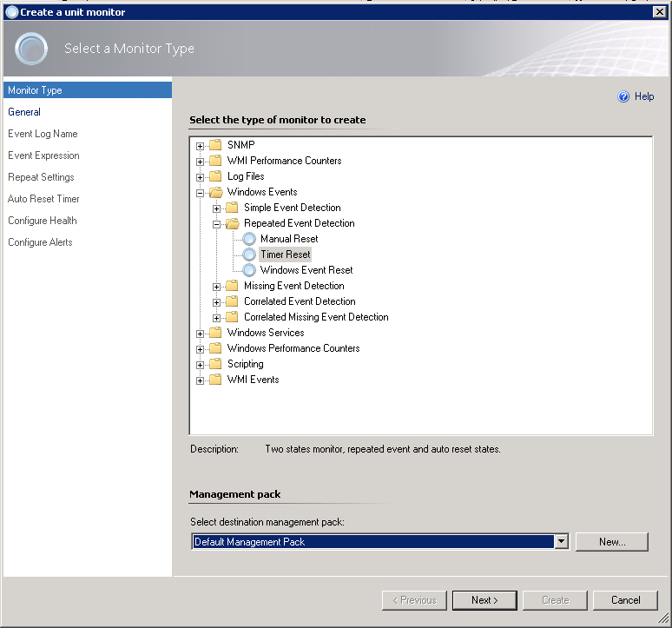This screenshot has width=672, height=628.
Task: Click the Correlated Missing Event Detection folder icon
Action: (x=232, y=317)
